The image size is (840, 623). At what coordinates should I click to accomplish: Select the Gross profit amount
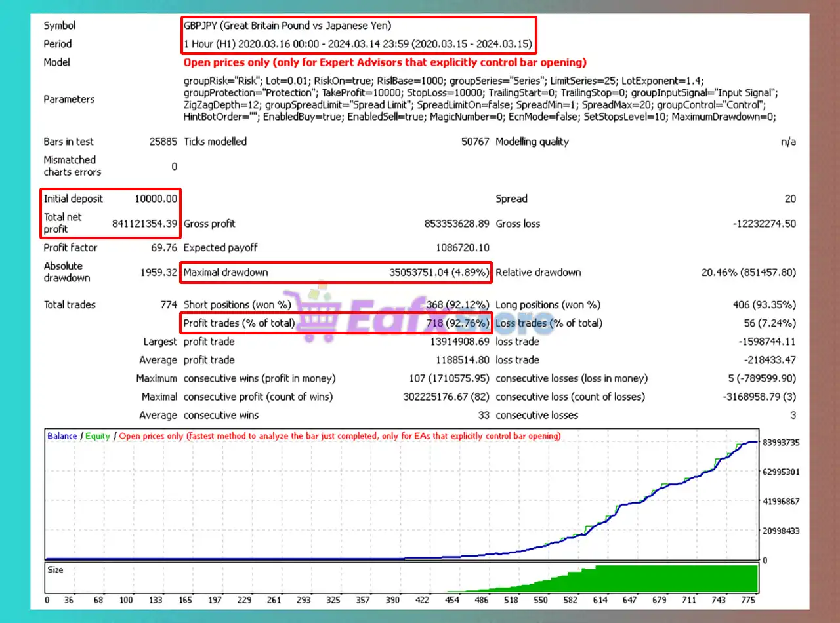pyautogui.click(x=456, y=224)
